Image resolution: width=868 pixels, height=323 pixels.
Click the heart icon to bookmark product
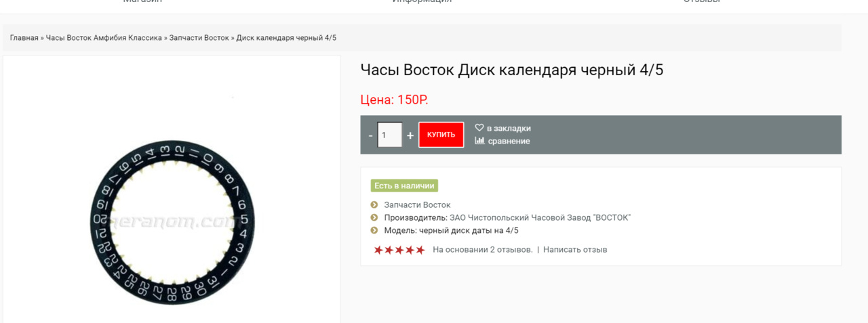tap(479, 128)
